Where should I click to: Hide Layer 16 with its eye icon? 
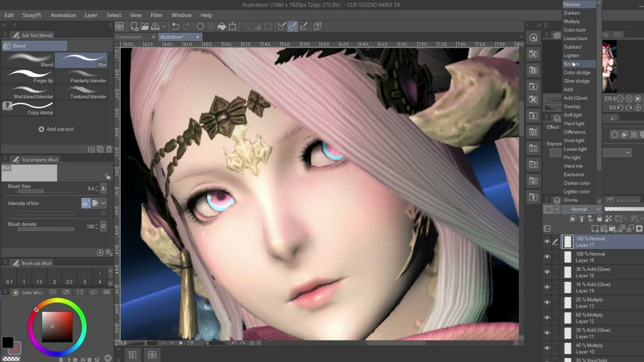click(547, 257)
